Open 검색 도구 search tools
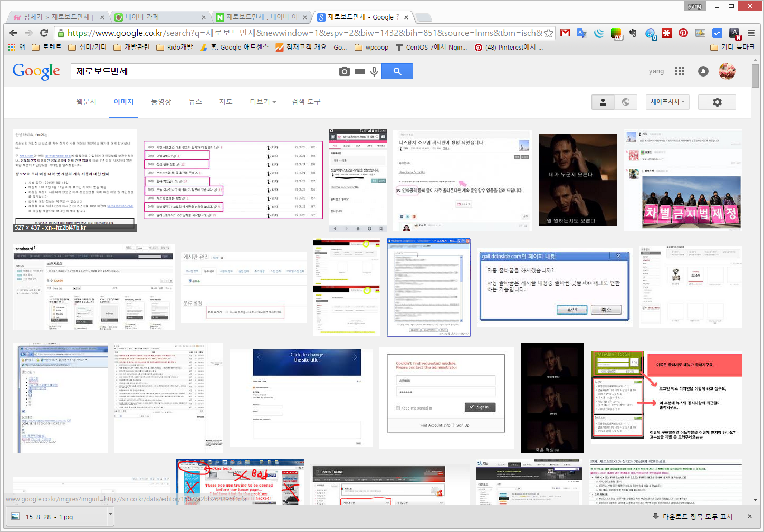The image size is (764, 532). click(306, 102)
